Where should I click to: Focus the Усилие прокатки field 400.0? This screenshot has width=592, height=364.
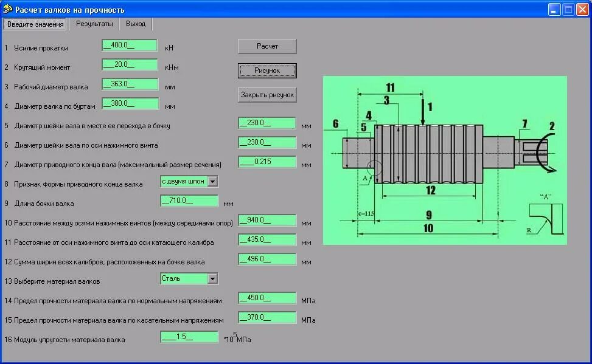point(130,45)
